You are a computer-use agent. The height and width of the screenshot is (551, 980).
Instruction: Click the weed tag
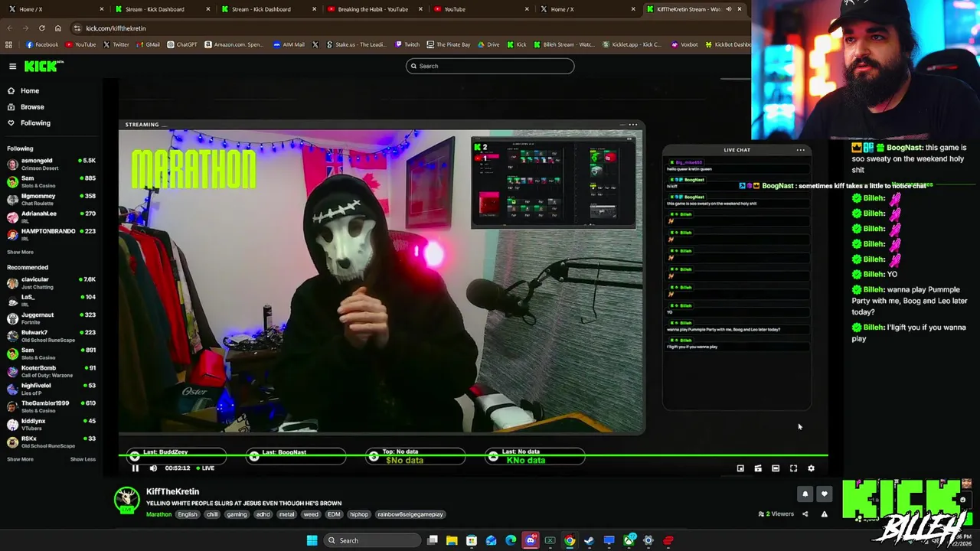(x=311, y=514)
